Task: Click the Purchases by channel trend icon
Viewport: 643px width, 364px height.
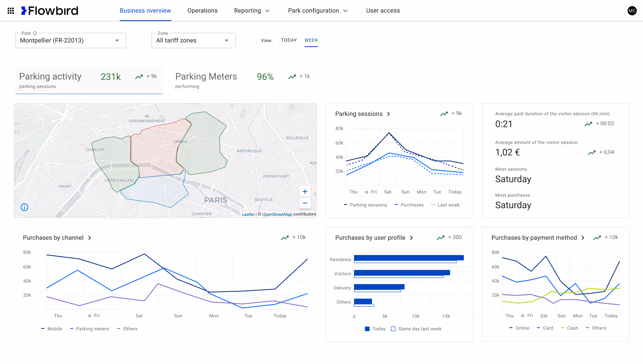Action: click(285, 238)
